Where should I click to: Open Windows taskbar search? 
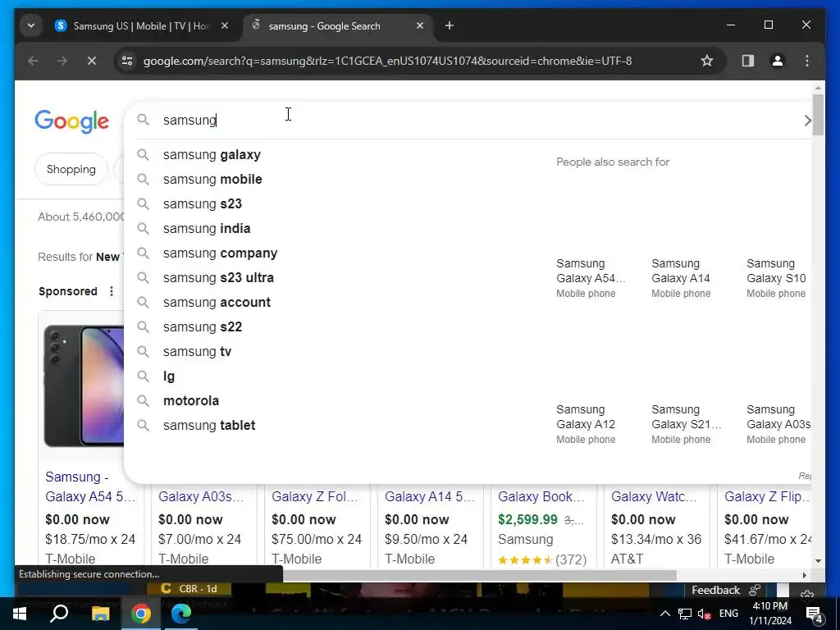59,614
